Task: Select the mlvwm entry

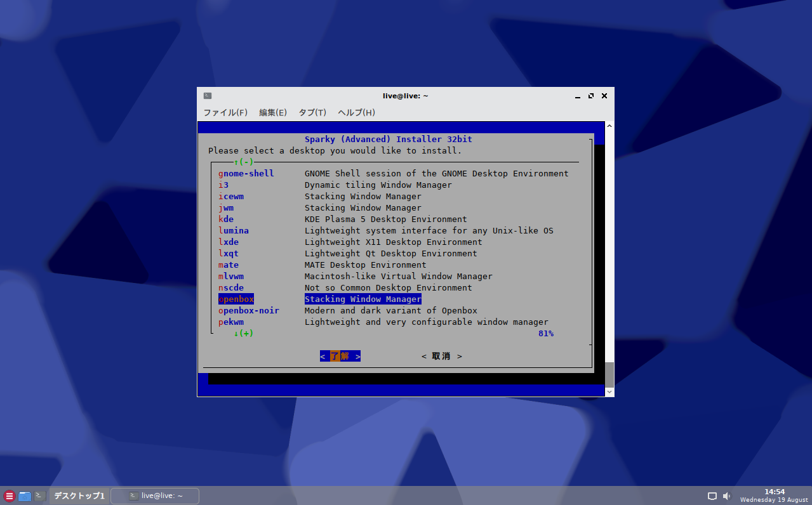Action: pos(231,277)
